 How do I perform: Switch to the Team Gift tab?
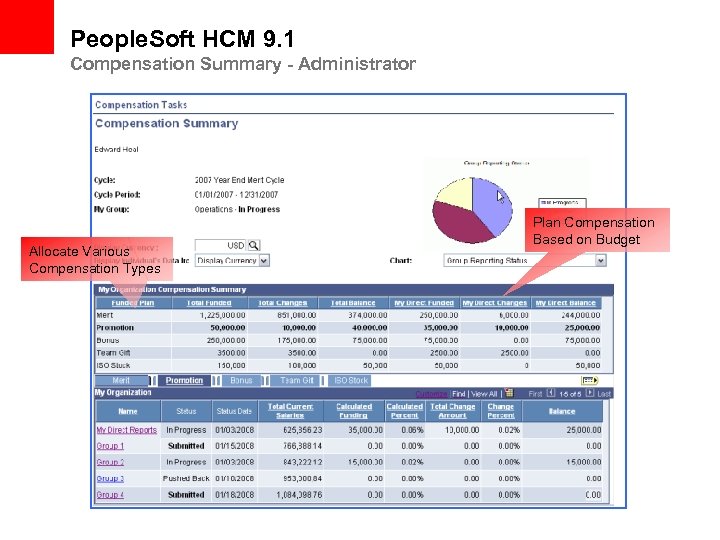(x=297, y=381)
